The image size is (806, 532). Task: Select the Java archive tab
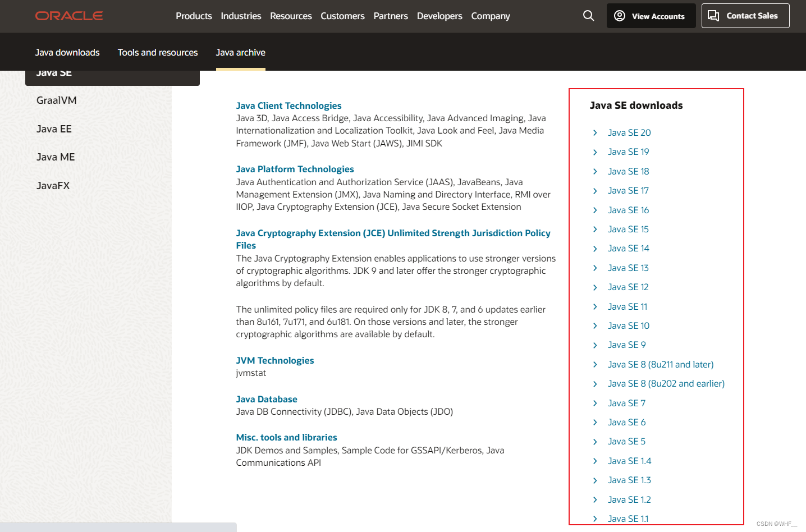(x=241, y=52)
